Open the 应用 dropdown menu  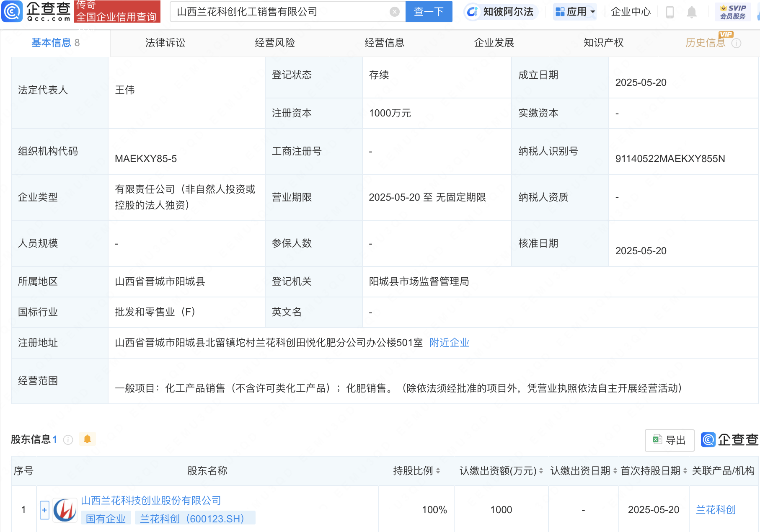click(575, 12)
